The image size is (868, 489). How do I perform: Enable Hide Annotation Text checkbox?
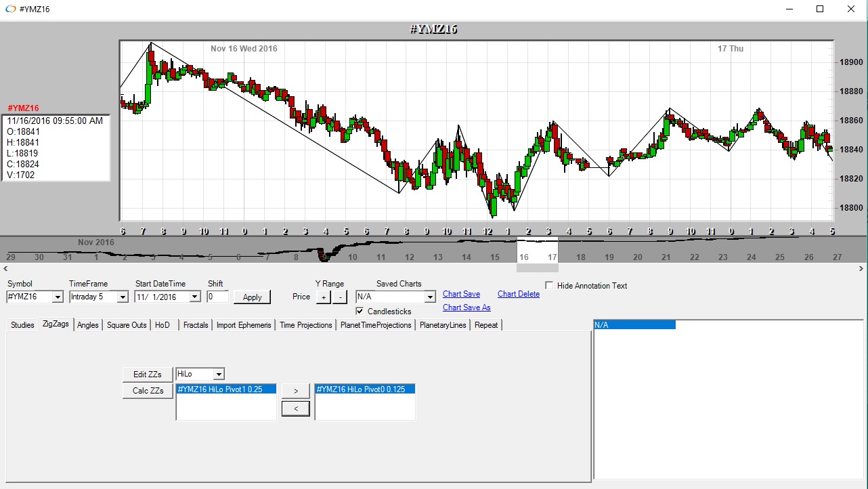point(549,286)
